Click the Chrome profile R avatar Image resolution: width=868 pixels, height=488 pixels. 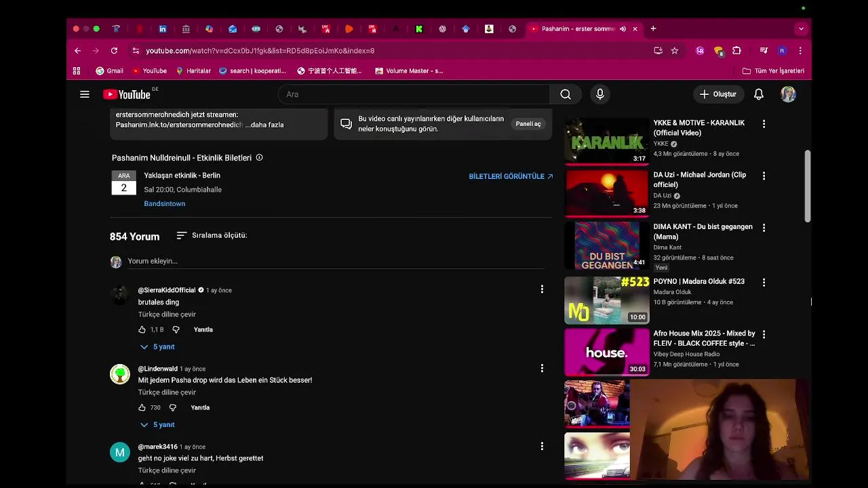[782, 50]
